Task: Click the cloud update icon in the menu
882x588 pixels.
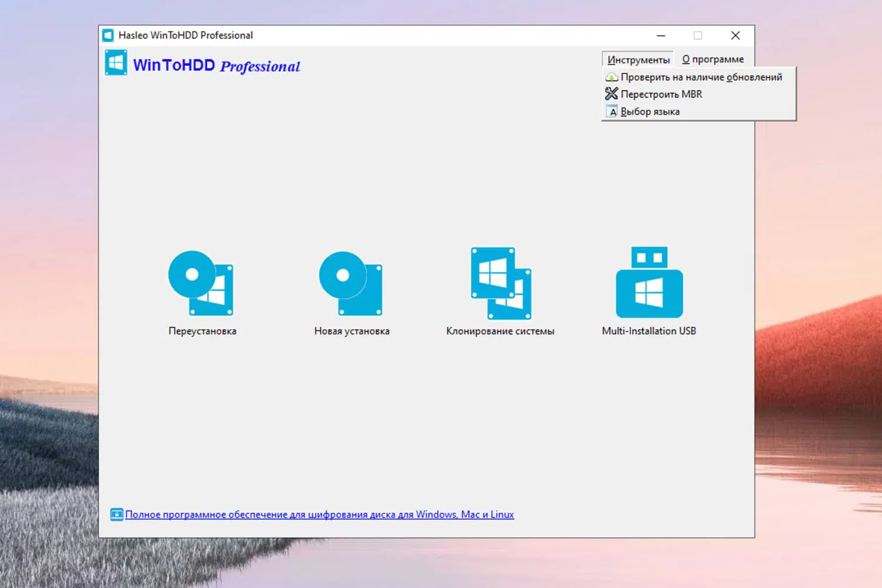Action: (612, 76)
